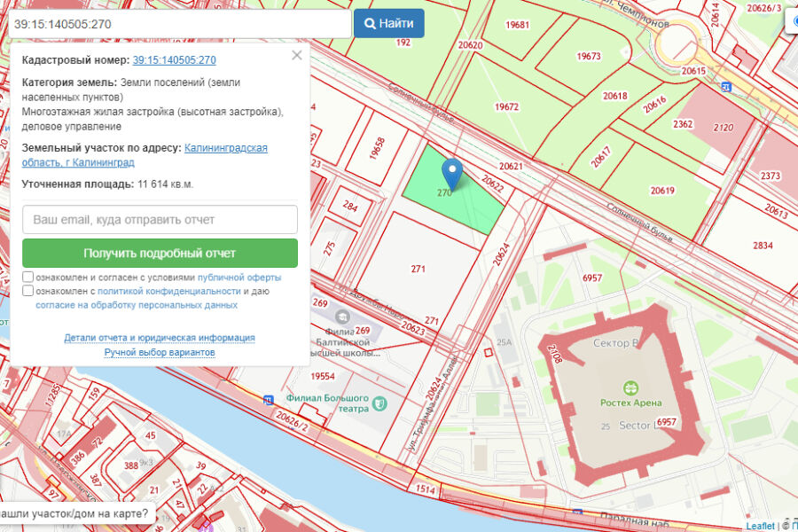798x532 pixels.
Task: Click the cadastral number search field
Action: click(x=176, y=23)
